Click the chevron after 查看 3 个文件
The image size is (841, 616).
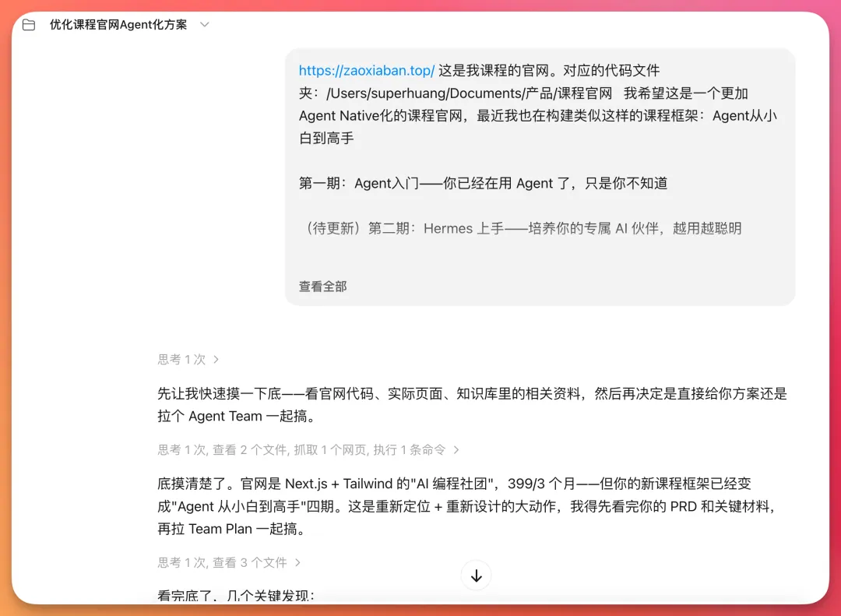pos(297,562)
